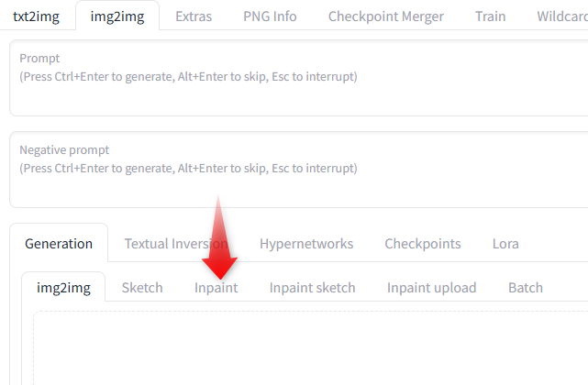Select the img2img sub-tab under Generation
The image size is (588, 385).
63,288
